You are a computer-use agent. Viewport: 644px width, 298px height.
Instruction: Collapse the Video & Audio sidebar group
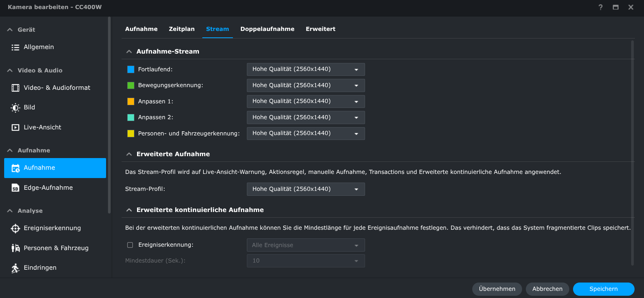(10, 71)
